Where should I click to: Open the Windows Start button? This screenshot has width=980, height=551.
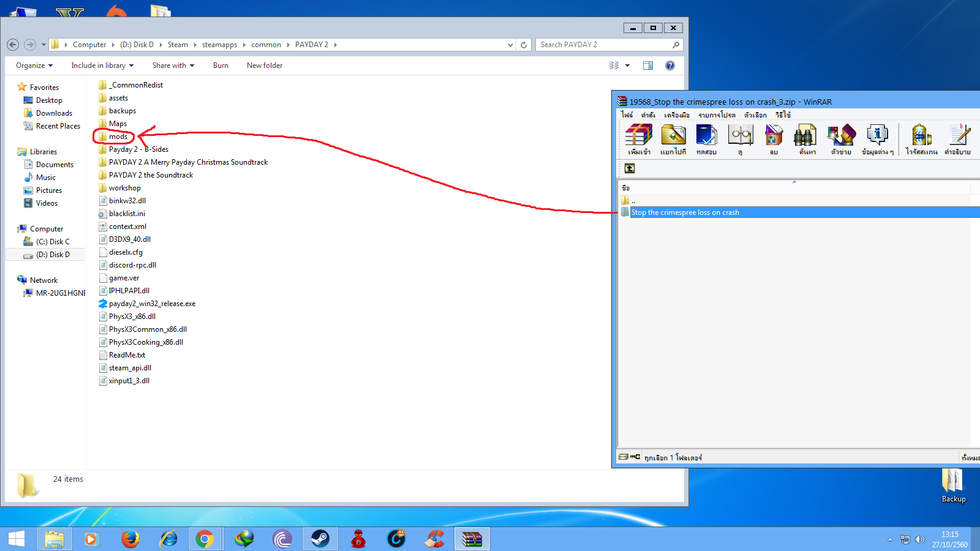(x=17, y=539)
